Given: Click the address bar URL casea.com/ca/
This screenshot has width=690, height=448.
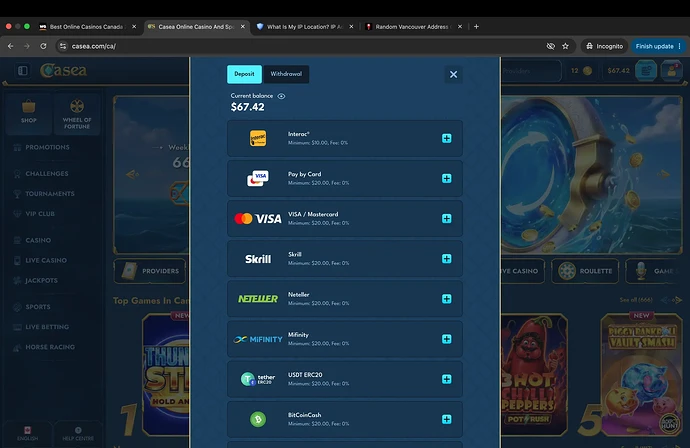Looking at the screenshot, I should pyautogui.click(x=94, y=46).
